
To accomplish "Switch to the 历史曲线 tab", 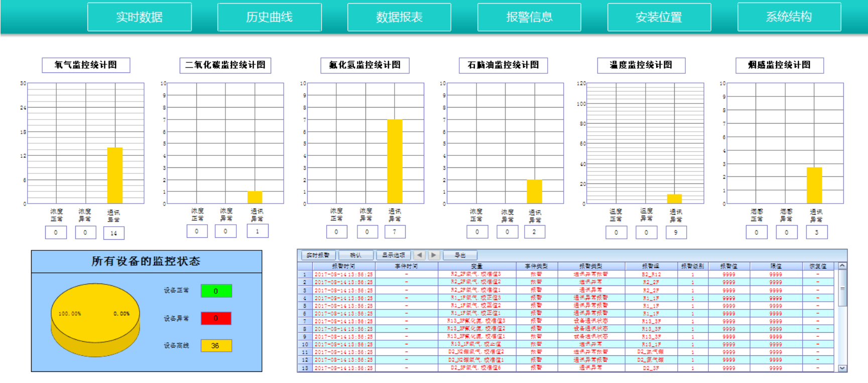I will click(270, 17).
